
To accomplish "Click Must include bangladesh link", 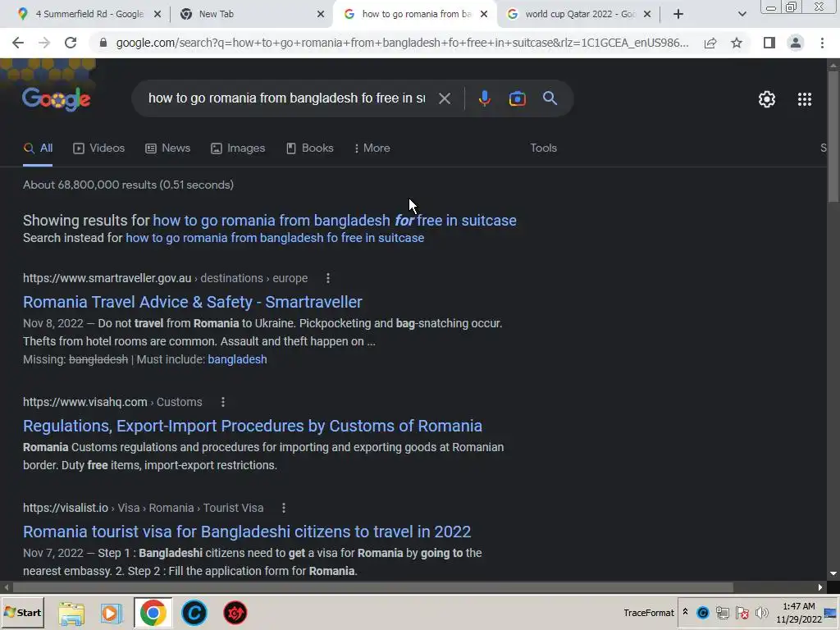I will (237, 359).
